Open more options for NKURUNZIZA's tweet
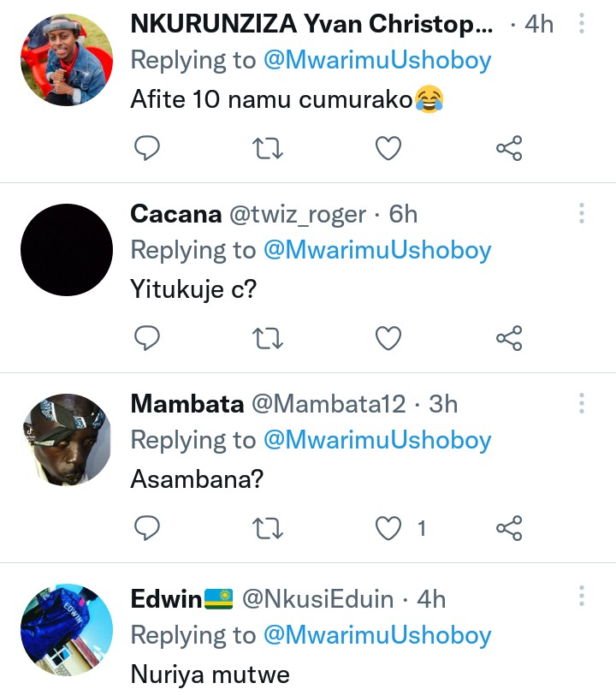Screen dimensions: 616x695 (x=582, y=24)
